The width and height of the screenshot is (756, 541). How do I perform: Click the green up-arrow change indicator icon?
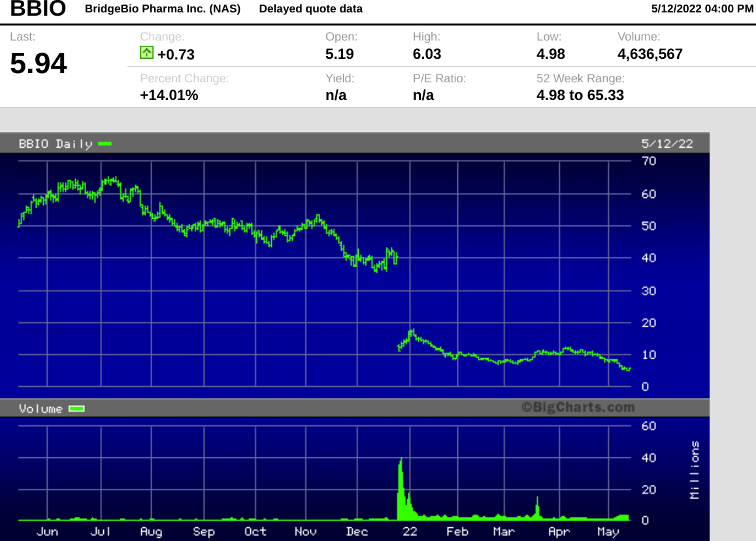point(146,53)
